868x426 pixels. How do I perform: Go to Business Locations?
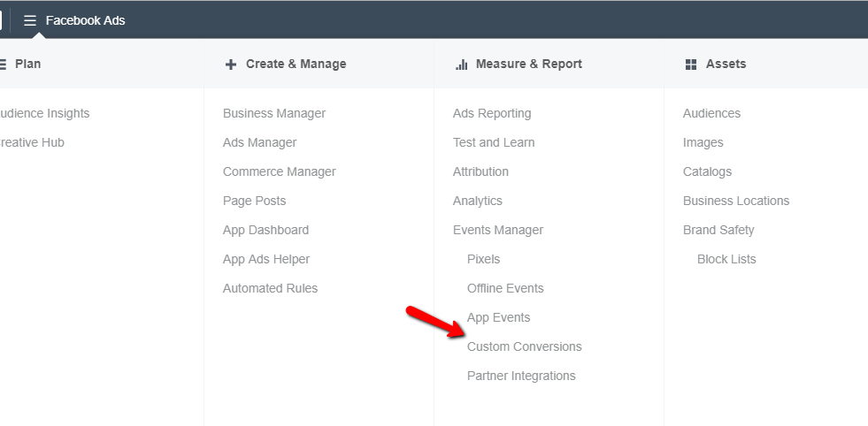[x=736, y=201]
